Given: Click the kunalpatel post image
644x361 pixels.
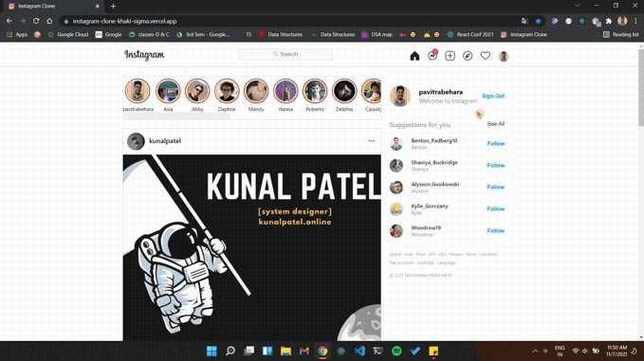Looking at the screenshot, I should [251, 247].
